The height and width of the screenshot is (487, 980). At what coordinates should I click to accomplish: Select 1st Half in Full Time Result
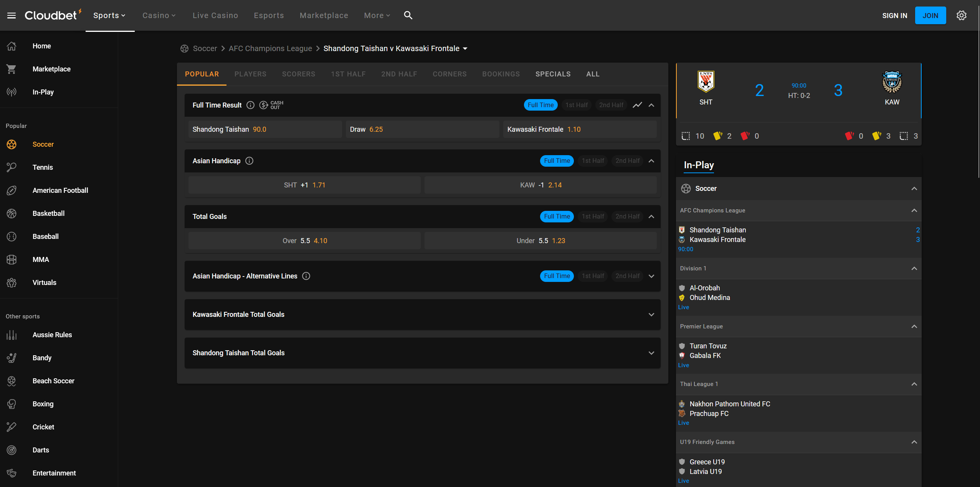(577, 105)
